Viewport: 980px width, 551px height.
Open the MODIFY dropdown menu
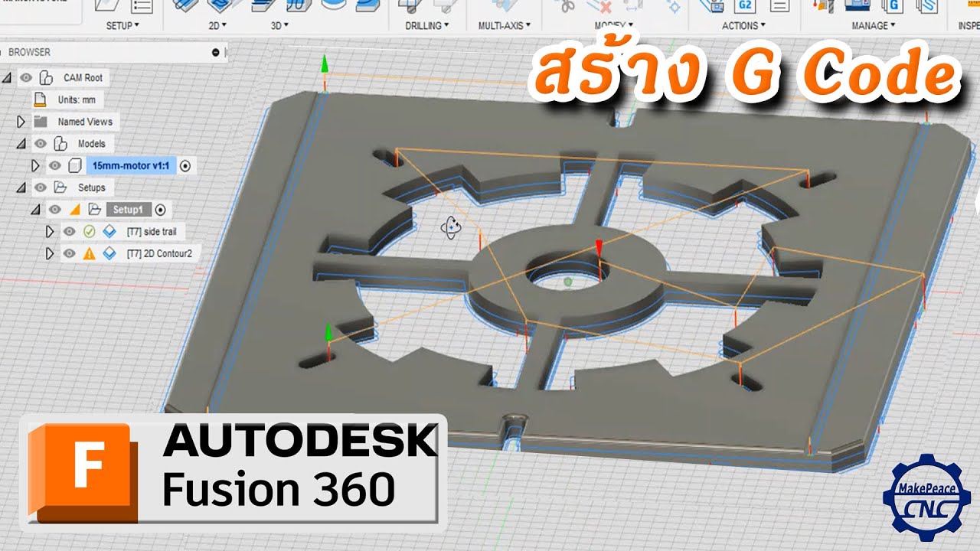pyautogui.click(x=615, y=25)
